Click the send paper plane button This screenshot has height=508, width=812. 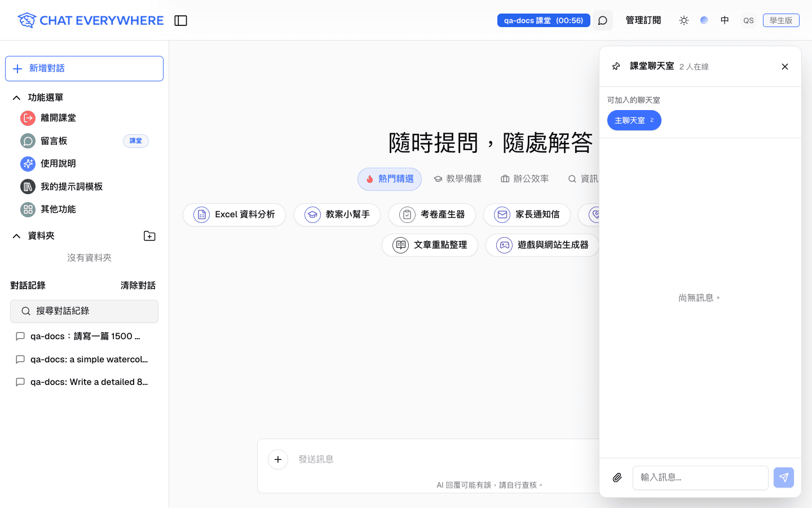(x=784, y=478)
